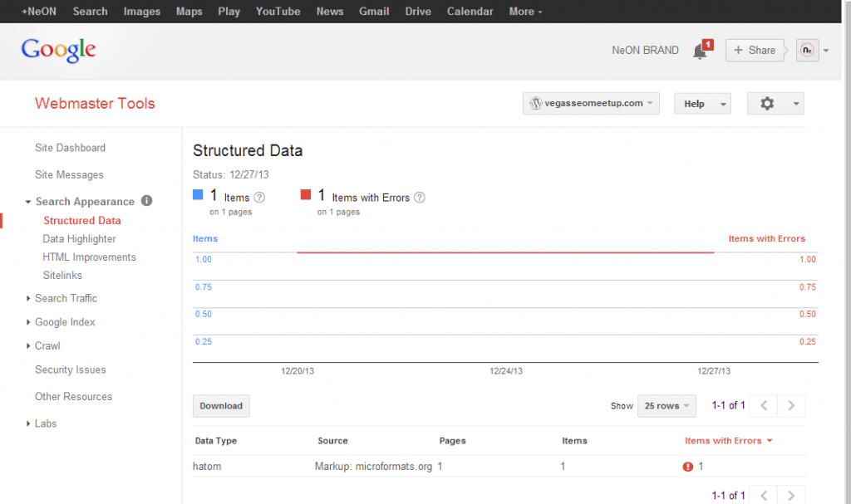Go to next page arrow above table
Image resolution: width=851 pixels, height=504 pixels.
click(791, 406)
